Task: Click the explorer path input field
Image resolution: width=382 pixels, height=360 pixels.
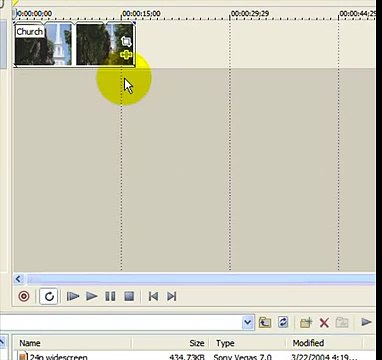Action: [x=121, y=322]
